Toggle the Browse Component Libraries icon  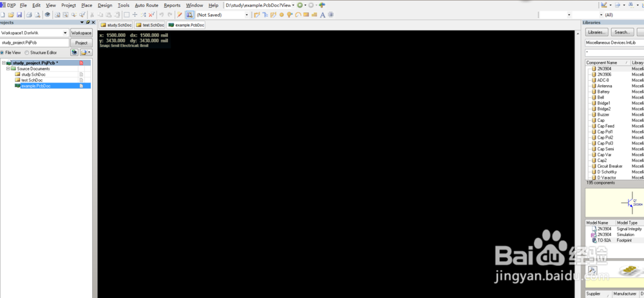[189, 15]
